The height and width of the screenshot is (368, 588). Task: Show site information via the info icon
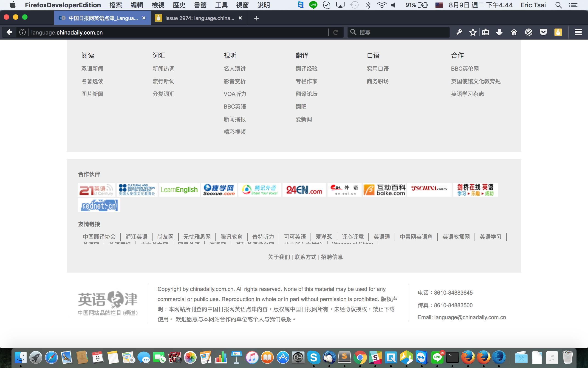22,32
